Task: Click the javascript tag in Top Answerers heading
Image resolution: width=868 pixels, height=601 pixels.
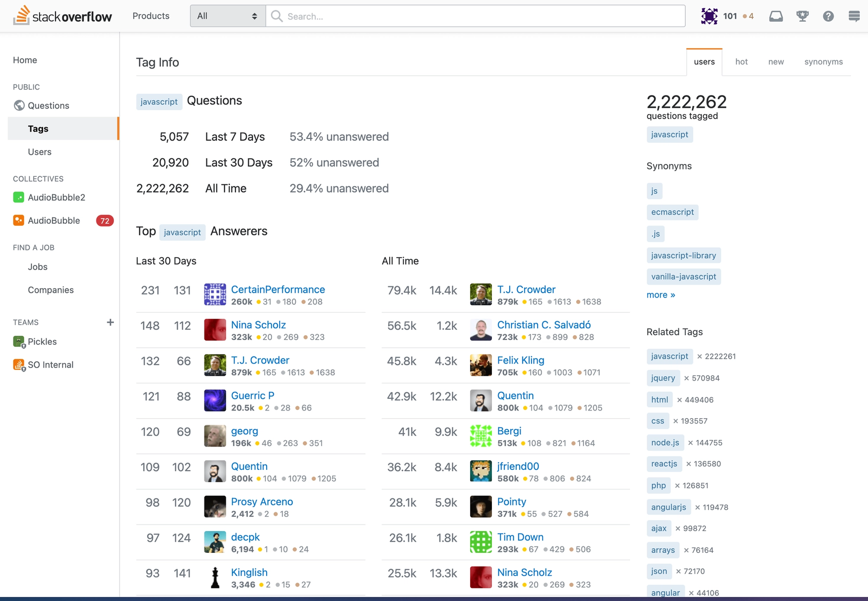Action: pyautogui.click(x=182, y=232)
